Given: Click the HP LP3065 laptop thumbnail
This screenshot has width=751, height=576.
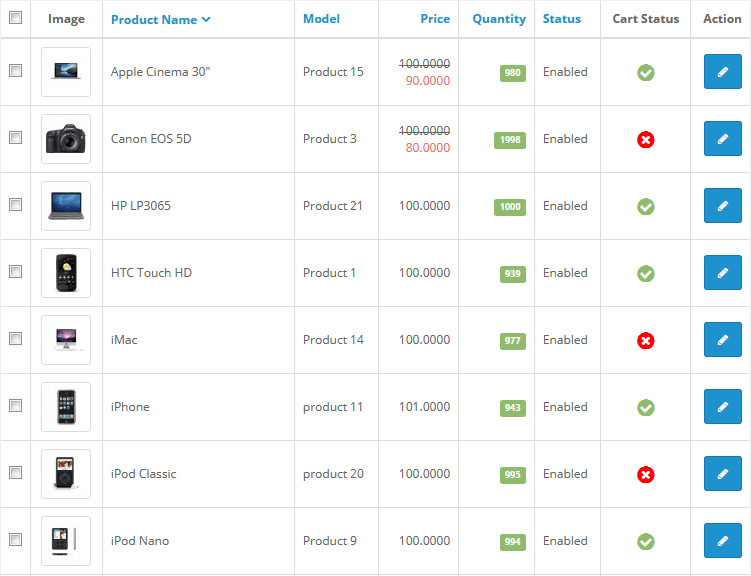Looking at the screenshot, I should click(x=66, y=206).
